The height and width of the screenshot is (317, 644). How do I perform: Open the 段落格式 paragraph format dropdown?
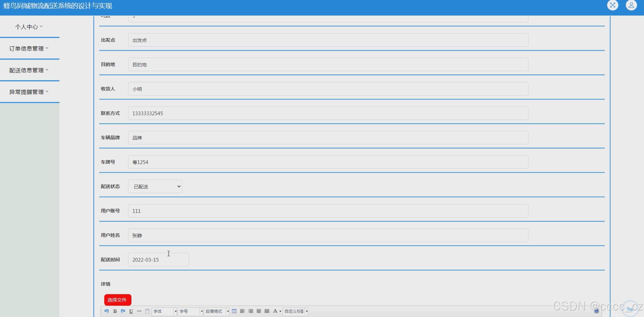[217, 311]
